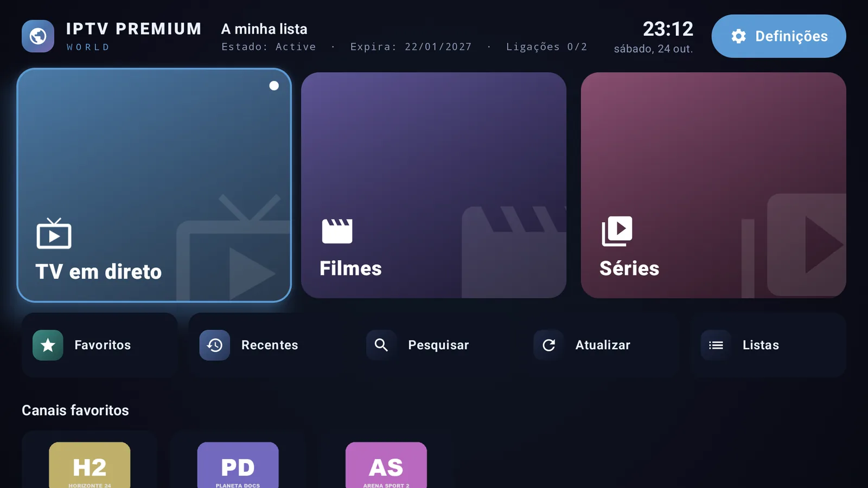Click the live TV icon above TV em direto
Screen dimensions: 868x488
[x=54, y=234]
